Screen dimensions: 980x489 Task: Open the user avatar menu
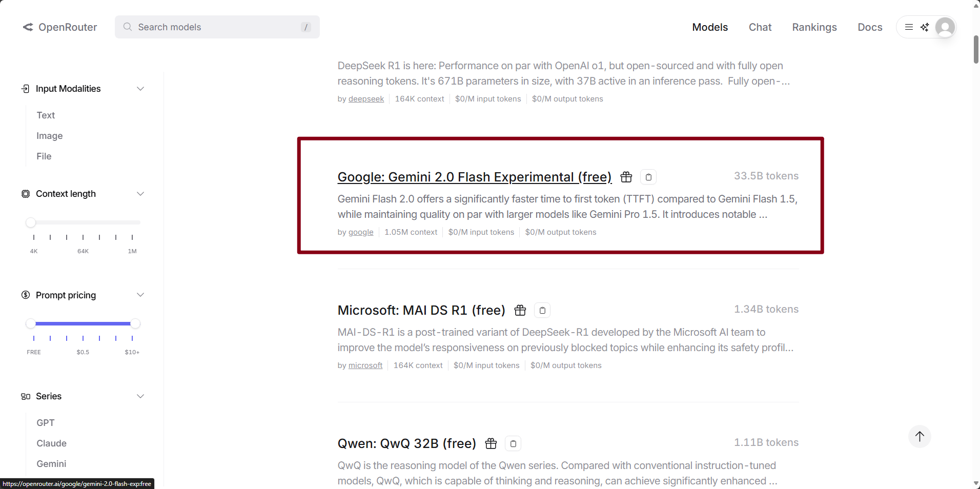point(945,27)
